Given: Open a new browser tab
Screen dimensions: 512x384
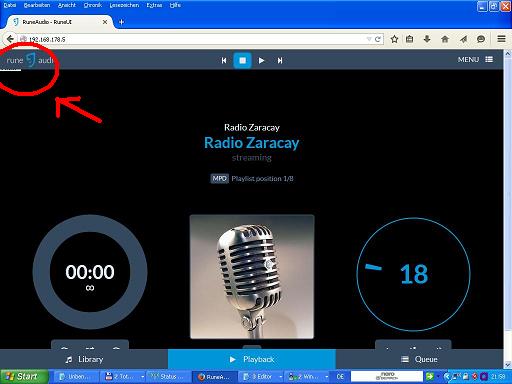Looking at the screenshot, I should coord(121,22).
